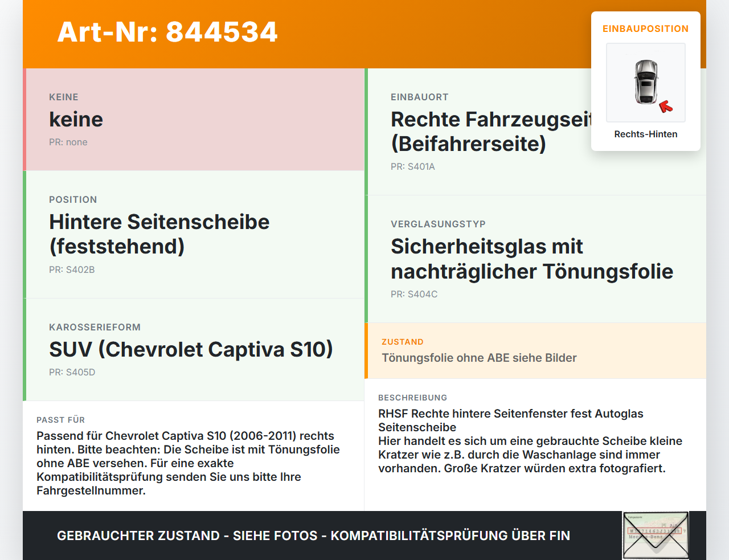Select the ZUSTAND label
The width and height of the screenshot is (729, 560).
point(403,342)
